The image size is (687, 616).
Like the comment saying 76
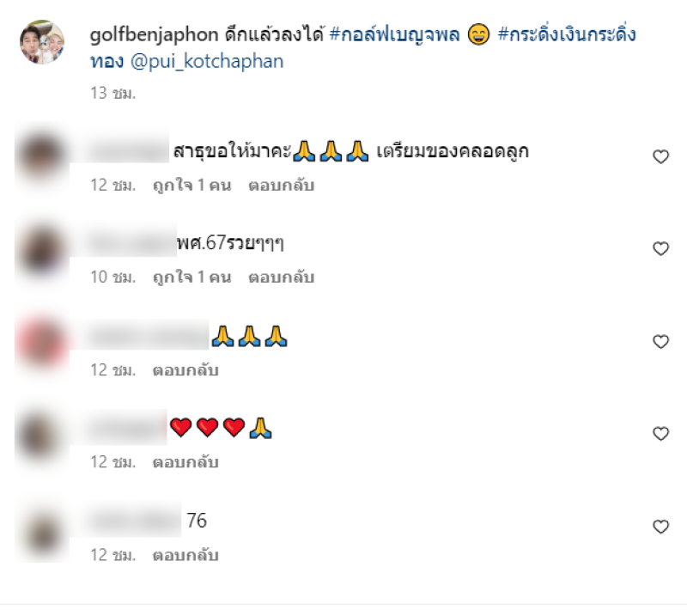(x=660, y=527)
